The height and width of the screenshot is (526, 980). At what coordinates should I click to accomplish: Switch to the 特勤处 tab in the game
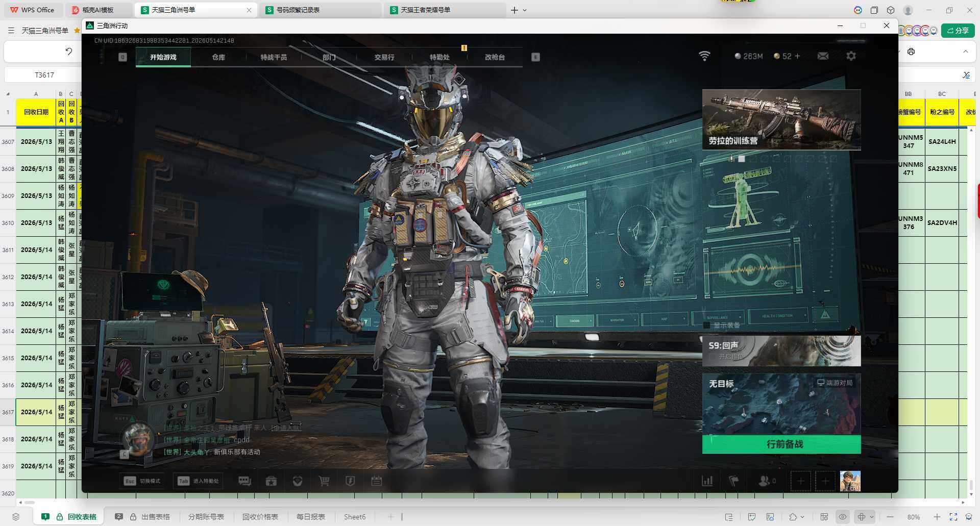pyautogui.click(x=439, y=57)
